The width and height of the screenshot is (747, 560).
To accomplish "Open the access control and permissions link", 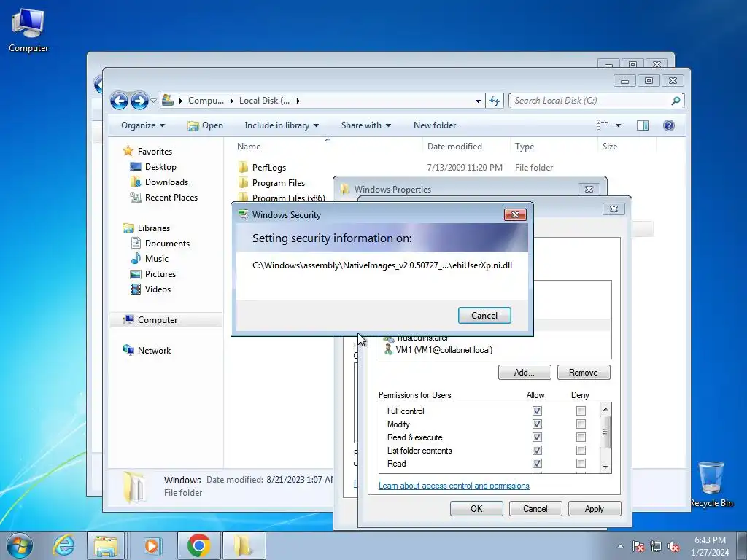I will [x=454, y=486].
